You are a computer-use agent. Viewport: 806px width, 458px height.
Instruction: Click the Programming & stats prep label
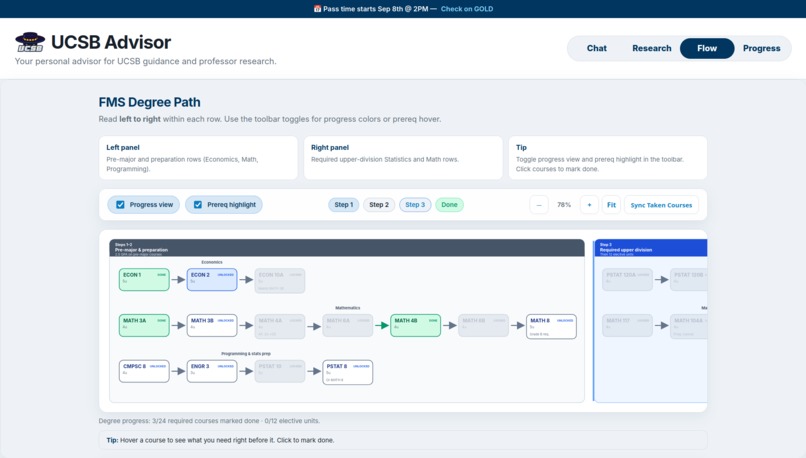pos(246,354)
